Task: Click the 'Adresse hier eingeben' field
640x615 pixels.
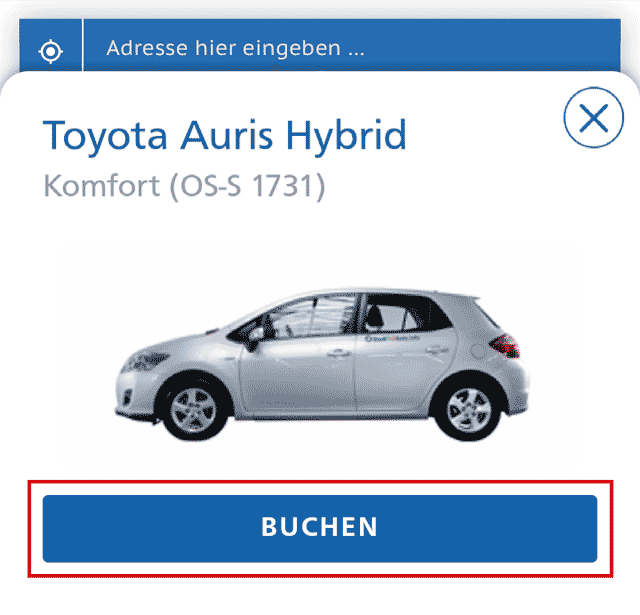Action: click(x=352, y=48)
